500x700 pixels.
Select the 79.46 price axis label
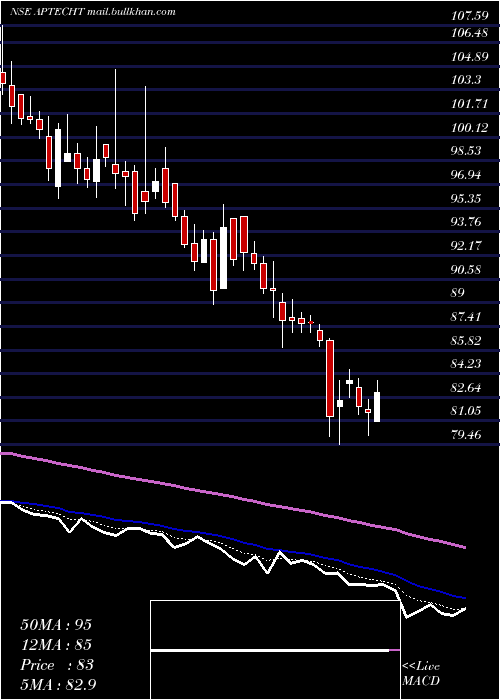pyautogui.click(x=467, y=434)
